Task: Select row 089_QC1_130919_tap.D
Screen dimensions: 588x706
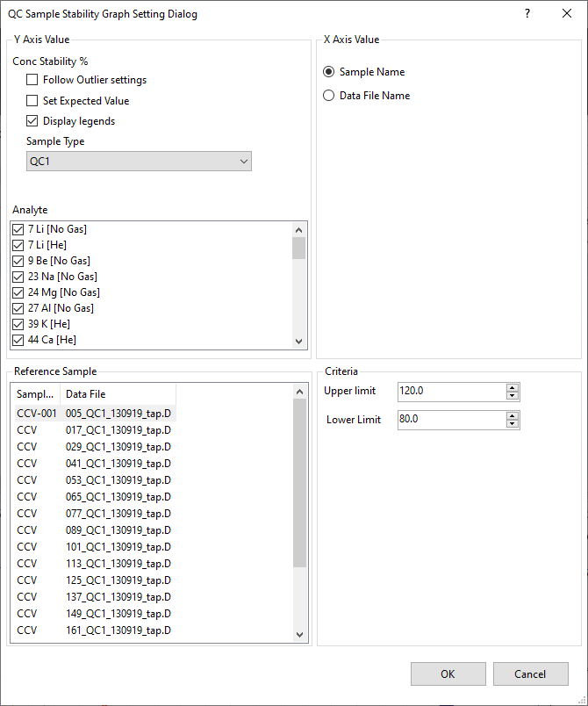Action: 94,530
